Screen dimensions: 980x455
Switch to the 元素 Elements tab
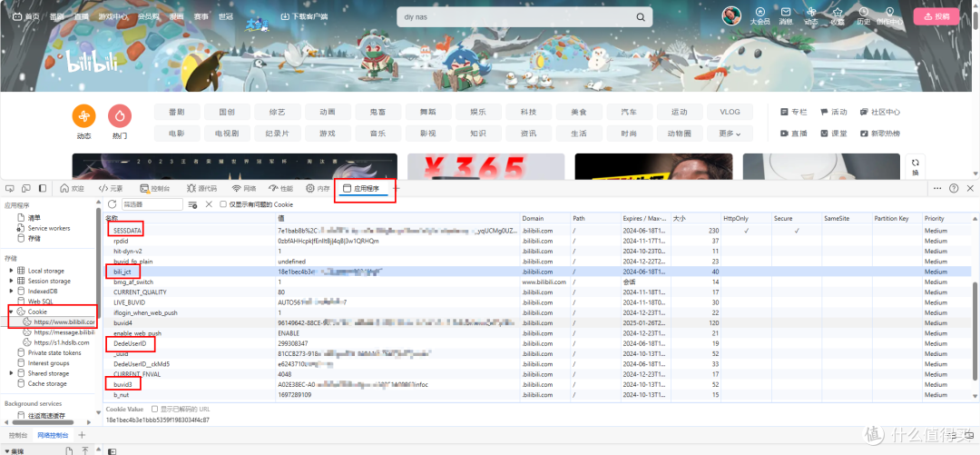pos(111,188)
